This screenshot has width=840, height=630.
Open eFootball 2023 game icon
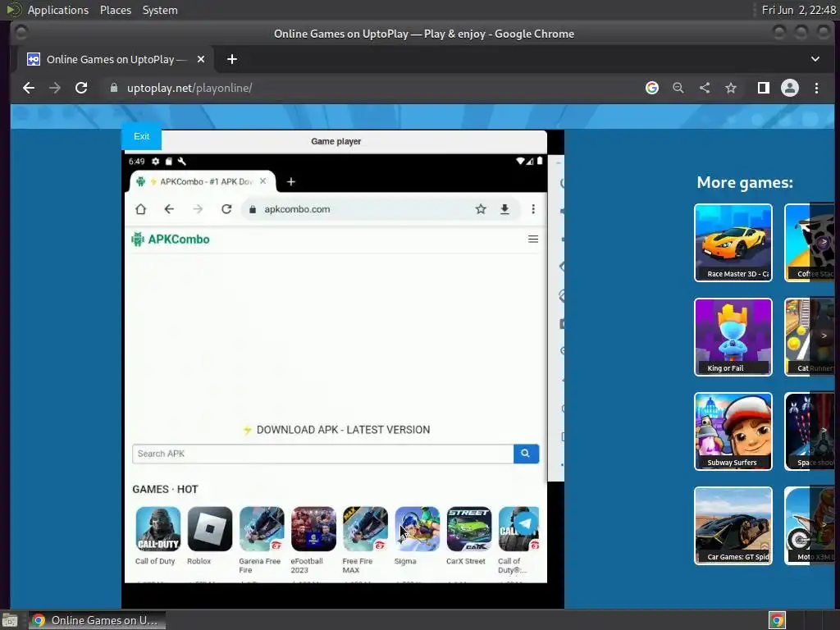[x=313, y=529]
